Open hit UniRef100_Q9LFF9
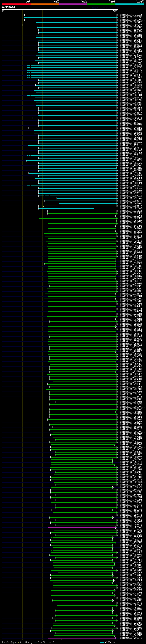 click(x=131, y=40)
